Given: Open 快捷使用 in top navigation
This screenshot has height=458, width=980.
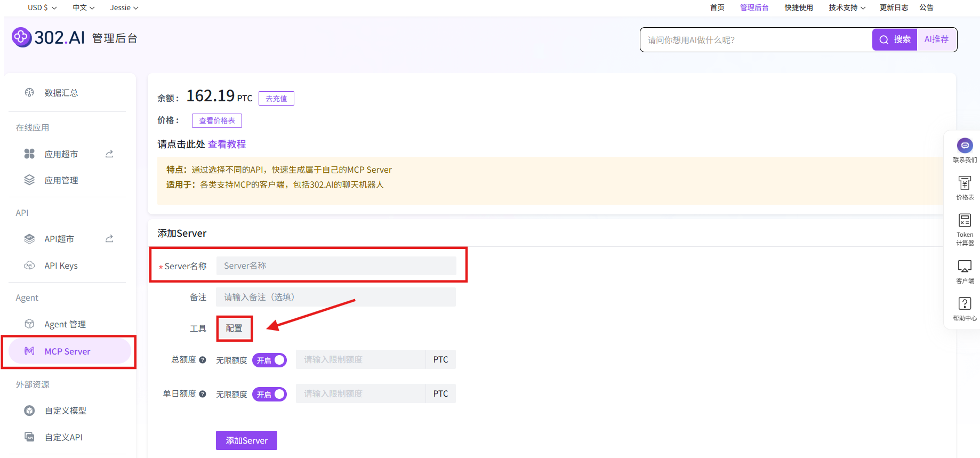Looking at the screenshot, I should coord(799,7).
